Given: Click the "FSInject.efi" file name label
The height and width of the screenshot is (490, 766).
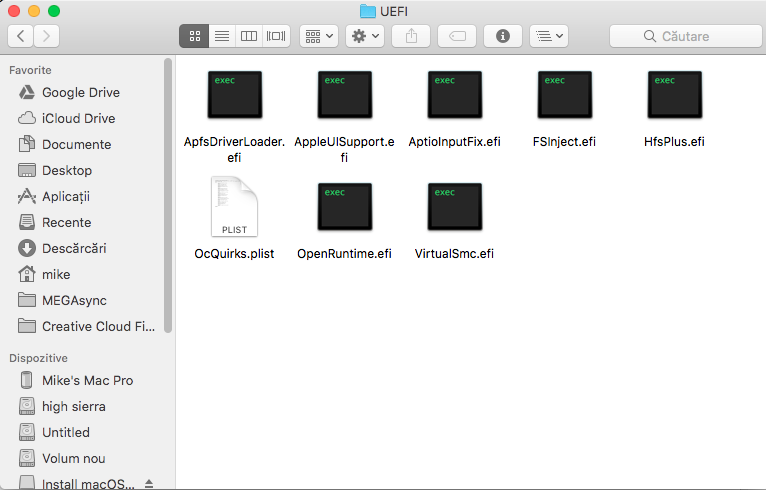Looking at the screenshot, I should point(564,142).
